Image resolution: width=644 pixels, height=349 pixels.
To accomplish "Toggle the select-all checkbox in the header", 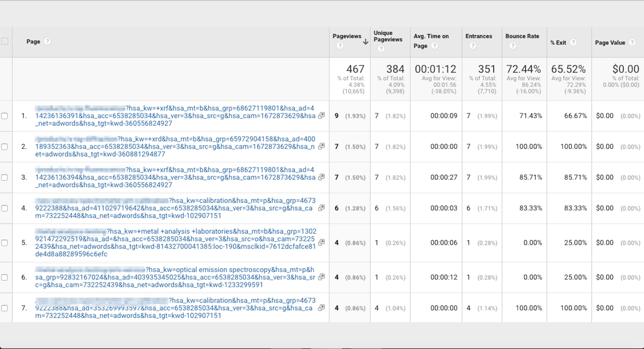I will pos(5,41).
